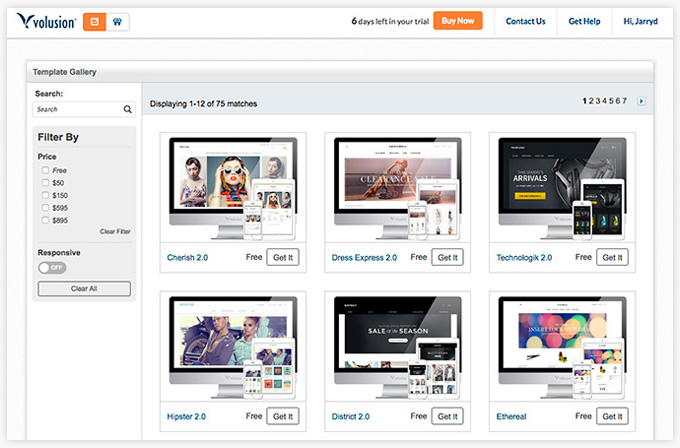Type in the template Search field
680x448 pixels.
[77, 110]
